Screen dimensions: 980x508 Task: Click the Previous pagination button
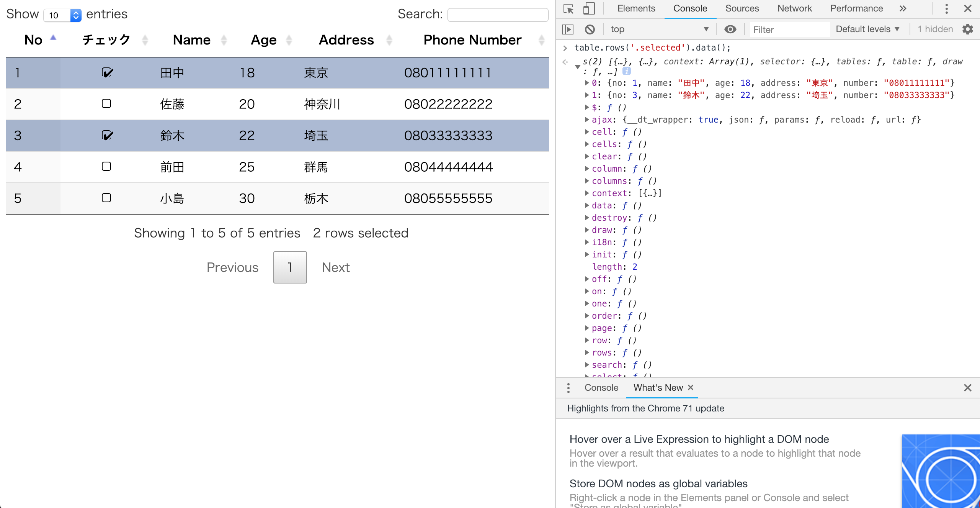pos(232,267)
